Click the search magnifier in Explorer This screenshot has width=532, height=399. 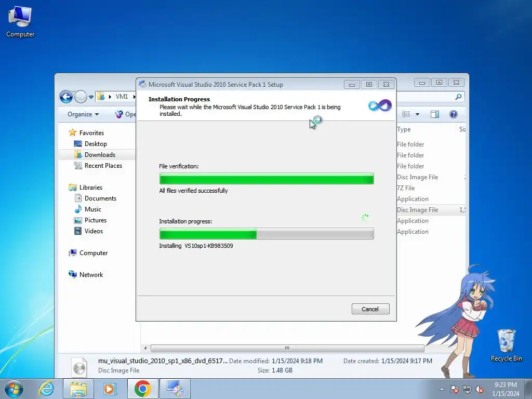tap(458, 97)
